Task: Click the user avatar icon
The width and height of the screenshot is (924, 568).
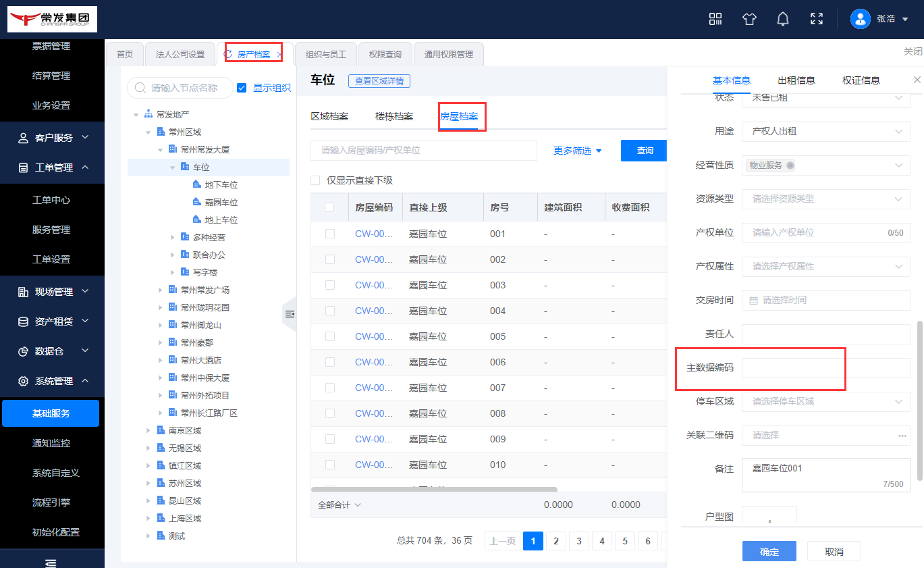Action: (861, 19)
